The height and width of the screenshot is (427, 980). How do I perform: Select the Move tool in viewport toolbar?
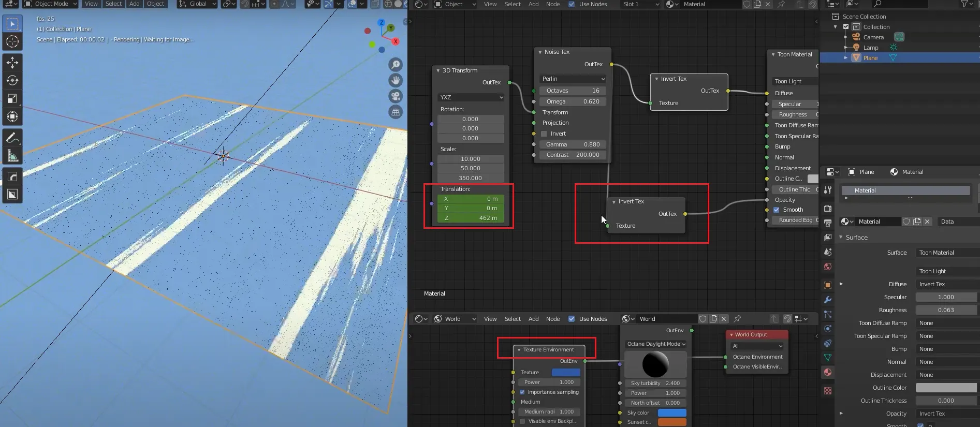pyautogui.click(x=12, y=63)
